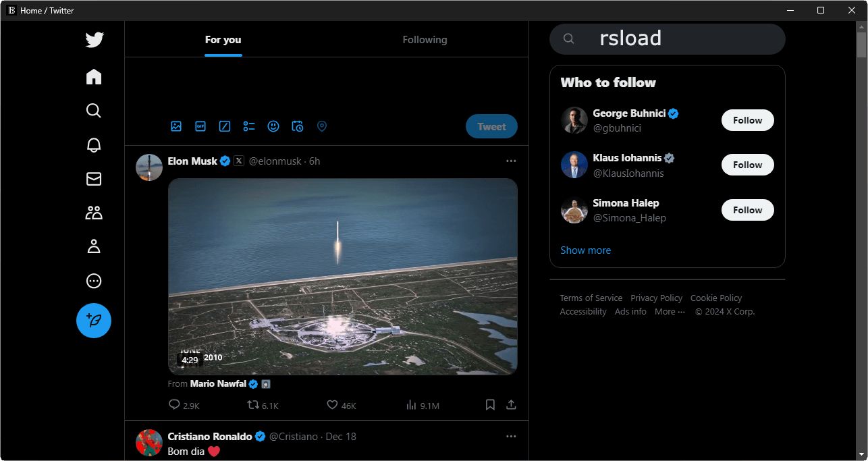Open Profile person icon
This screenshot has width=868, height=461.
pyautogui.click(x=94, y=246)
